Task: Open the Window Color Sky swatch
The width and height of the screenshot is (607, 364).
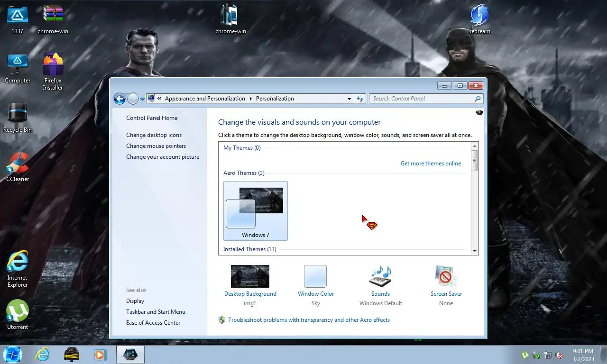Action: click(315, 276)
